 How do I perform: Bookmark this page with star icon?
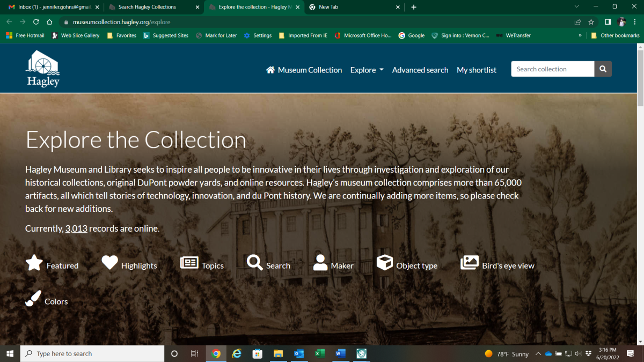591,22
